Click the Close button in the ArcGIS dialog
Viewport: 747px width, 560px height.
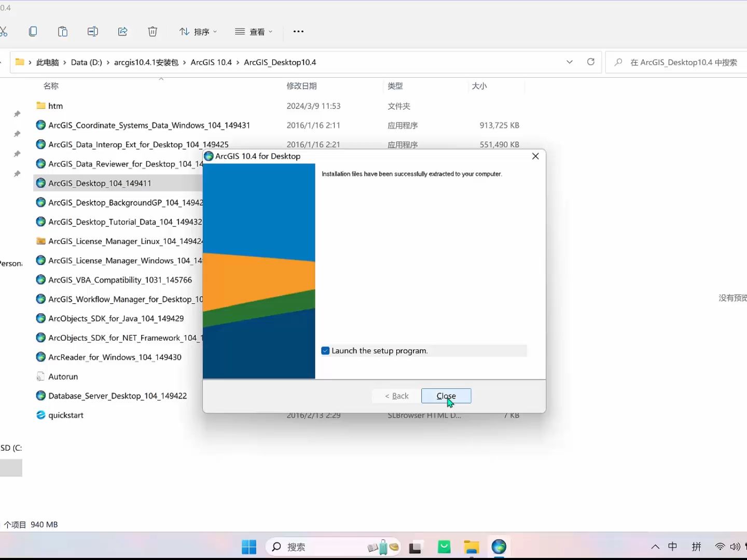pyautogui.click(x=446, y=396)
